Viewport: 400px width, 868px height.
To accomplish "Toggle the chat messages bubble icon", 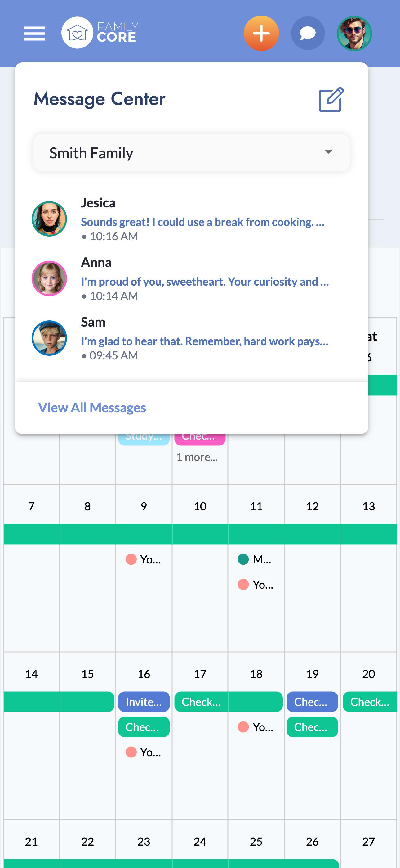I will (308, 33).
